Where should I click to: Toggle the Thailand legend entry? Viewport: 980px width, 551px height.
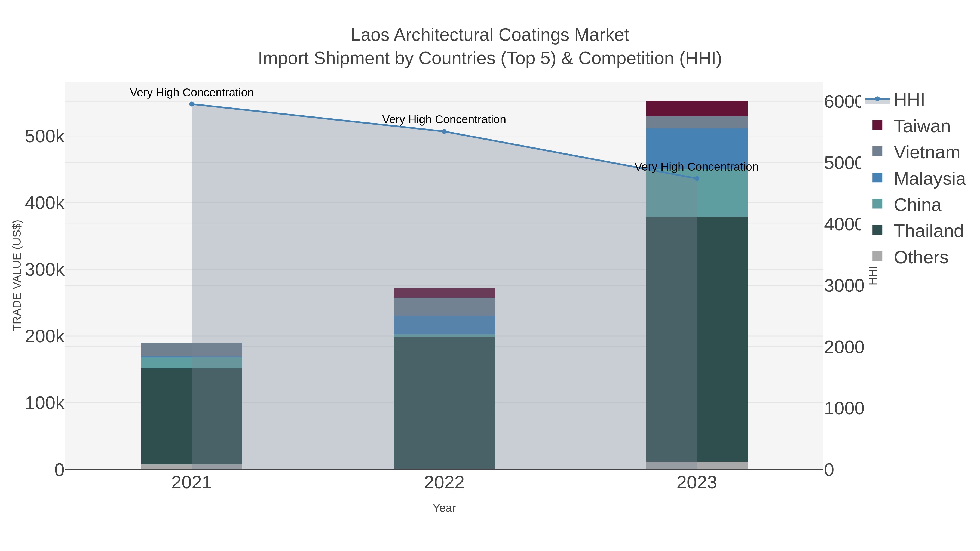point(918,231)
